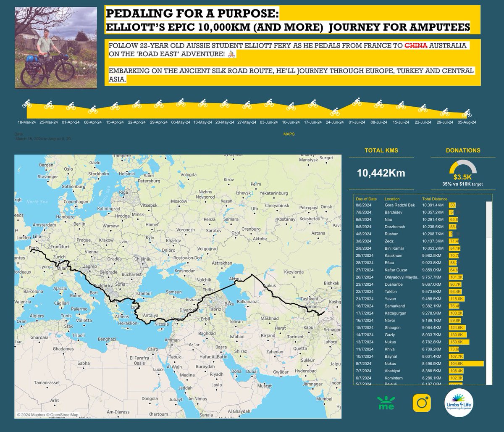The height and width of the screenshot is (432, 504).
Task: Select the 104.6K bar in Nukus 8/7/2024 row
Action: point(466,364)
